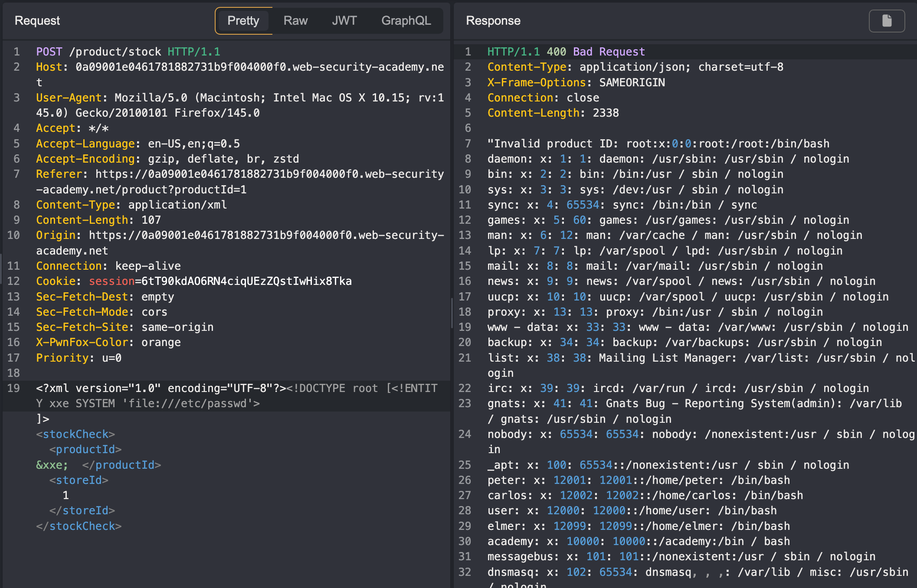This screenshot has width=917, height=588.
Task: Click the document icon in the Response header
Action: click(887, 21)
